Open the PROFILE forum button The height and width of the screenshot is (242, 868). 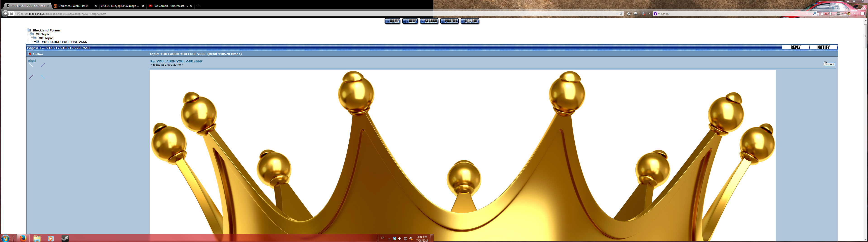pyautogui.click(x=449, y=21)
